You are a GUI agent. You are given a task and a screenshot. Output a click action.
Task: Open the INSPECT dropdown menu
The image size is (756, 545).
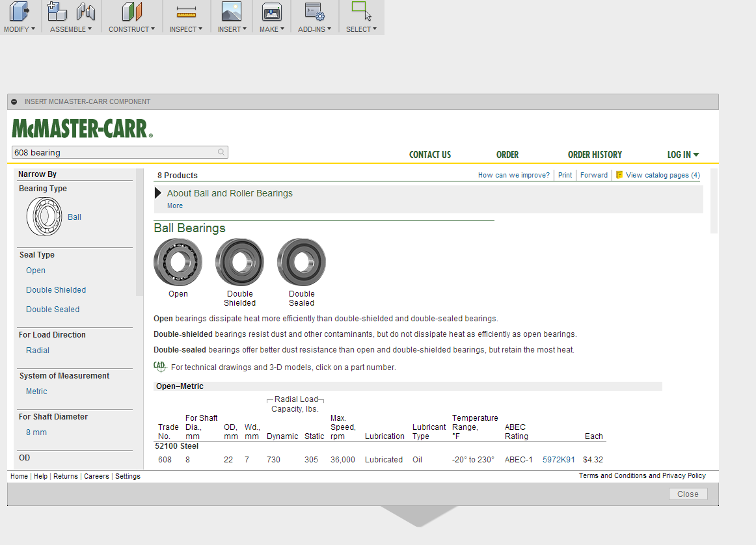(x=185, y=29)
